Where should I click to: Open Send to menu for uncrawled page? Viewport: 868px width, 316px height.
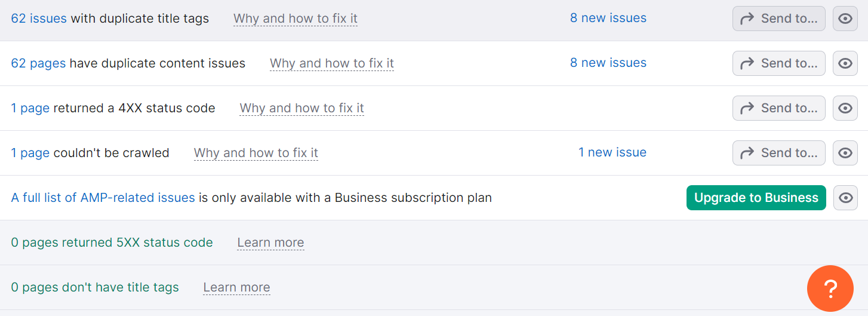(x=778, y=153)
